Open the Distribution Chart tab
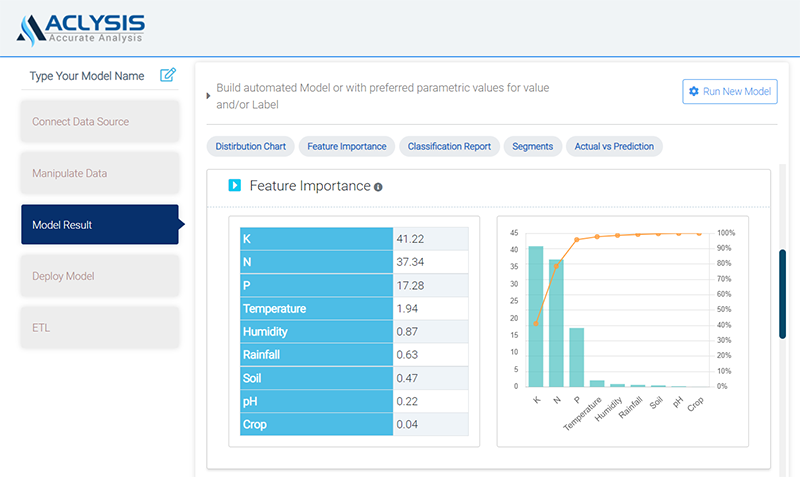Screen dimensions: 800x477 250,146
